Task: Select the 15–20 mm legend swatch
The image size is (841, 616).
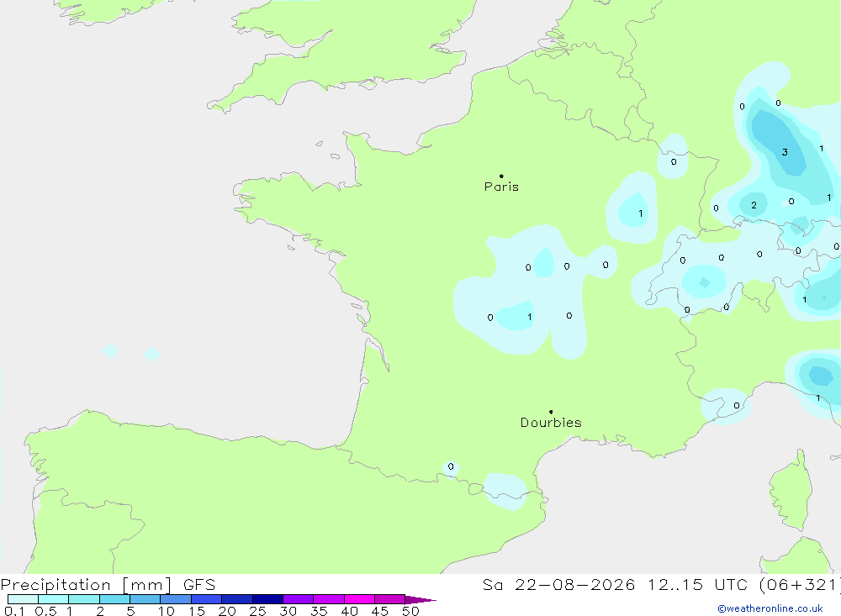Action: 207,599
